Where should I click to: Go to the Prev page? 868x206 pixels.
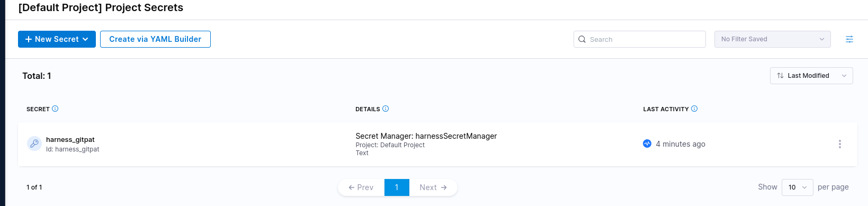tap(361, 187)
